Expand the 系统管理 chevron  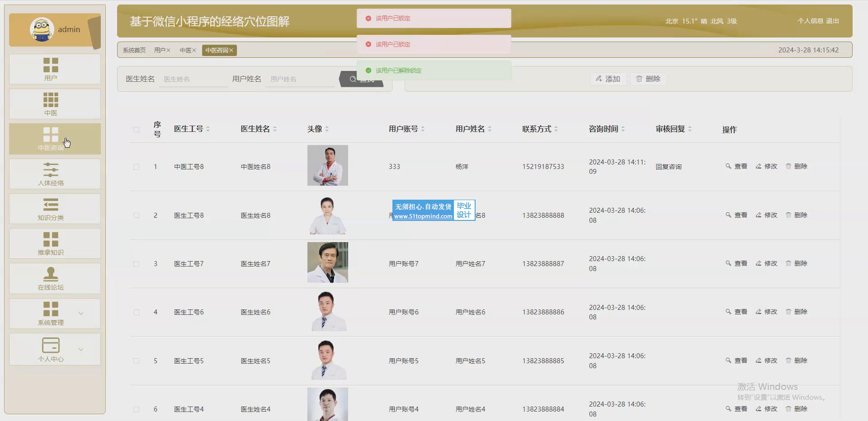point(81,313)
